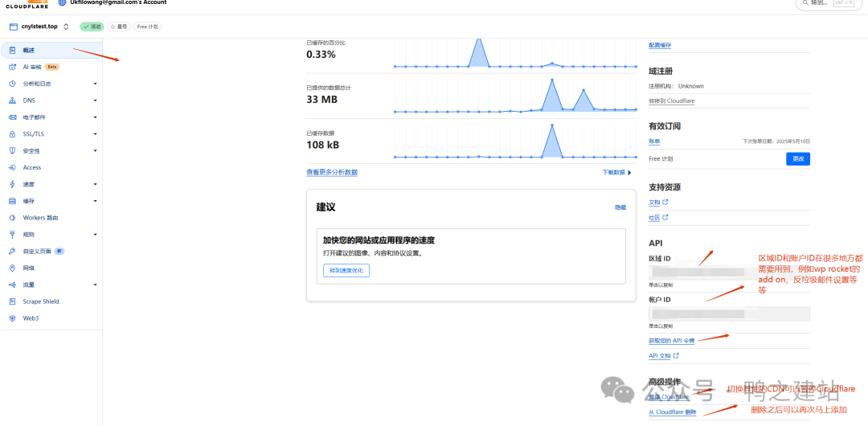Expand the 流量 submenu arrow
This screenshot has height=426, width=868.
pos(95,285)
